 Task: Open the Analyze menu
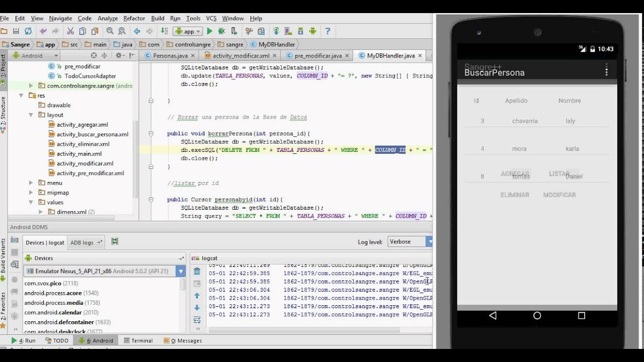pos(108,19)
